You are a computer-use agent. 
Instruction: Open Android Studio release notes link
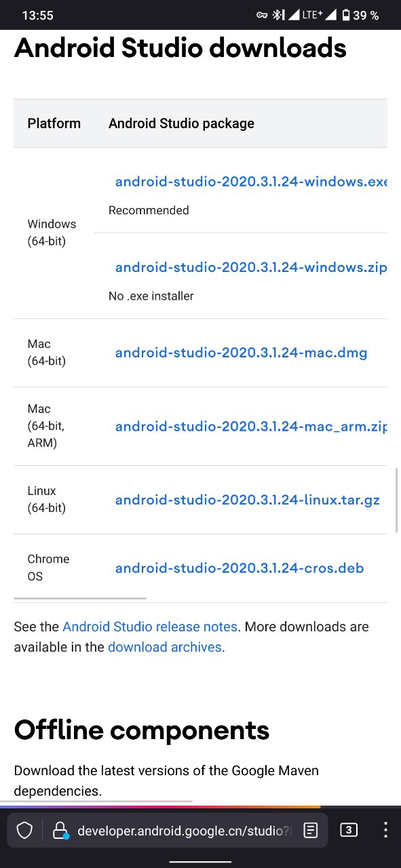coord(150,627)
